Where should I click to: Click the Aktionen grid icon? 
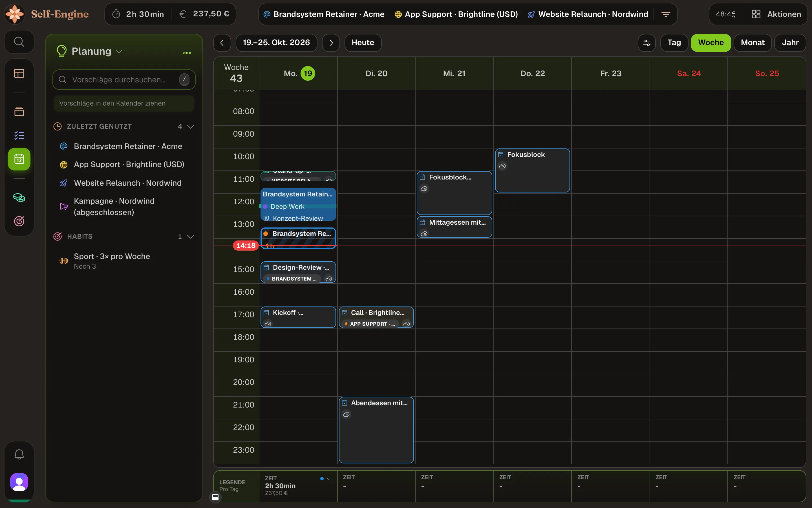pyautogui.click(x=756, y=14)
